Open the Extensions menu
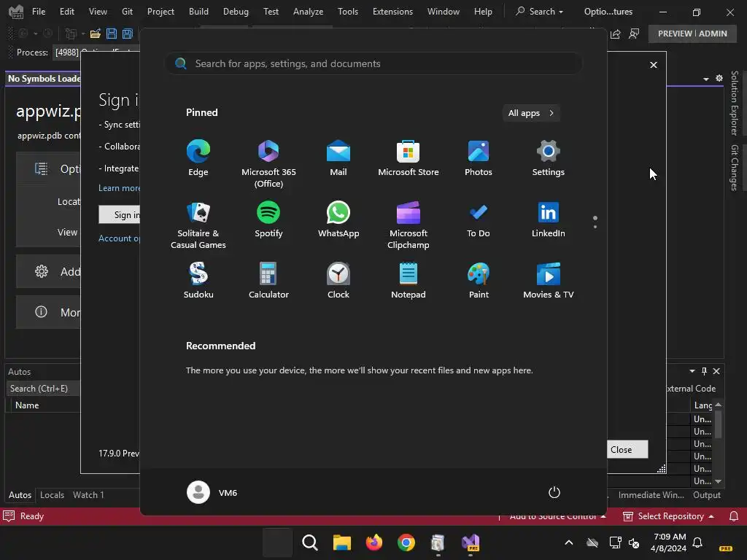Viewport: 747px width, 560px height. pos(392,12)
